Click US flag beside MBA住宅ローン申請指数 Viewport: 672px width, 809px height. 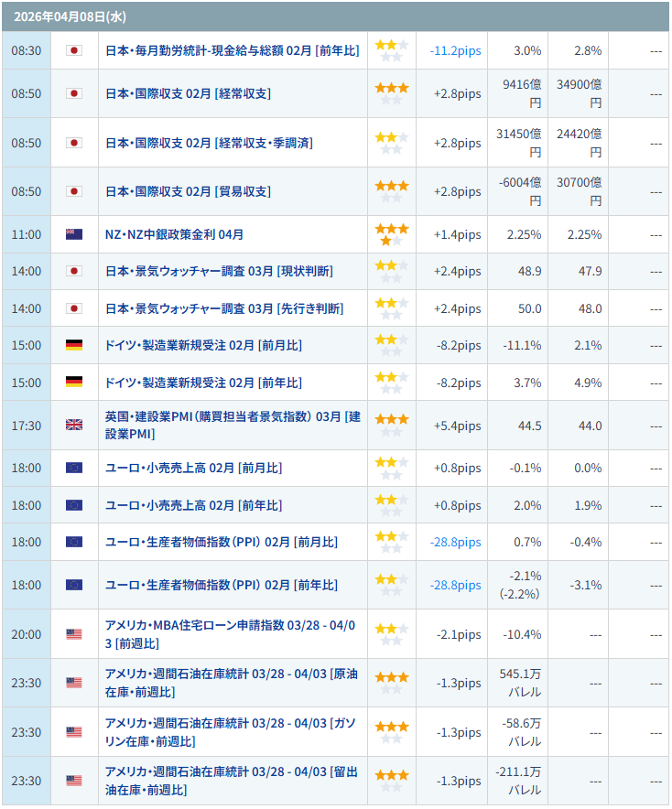point(74,634)
